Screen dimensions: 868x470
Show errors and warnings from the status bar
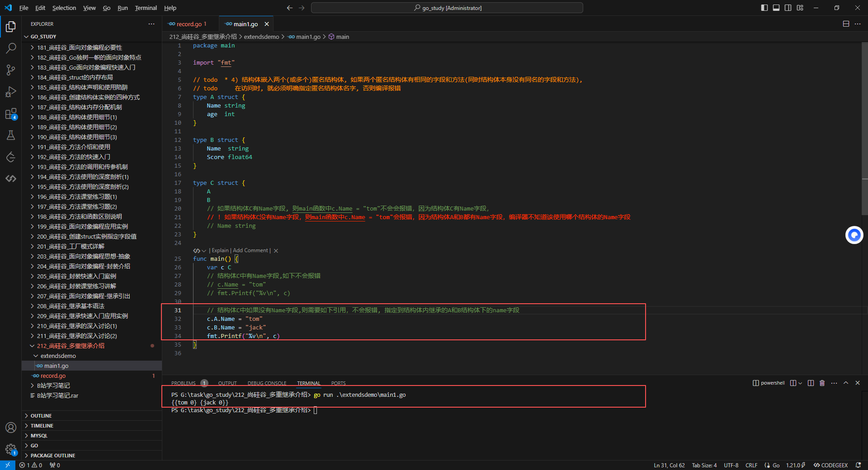click(31, 465)
